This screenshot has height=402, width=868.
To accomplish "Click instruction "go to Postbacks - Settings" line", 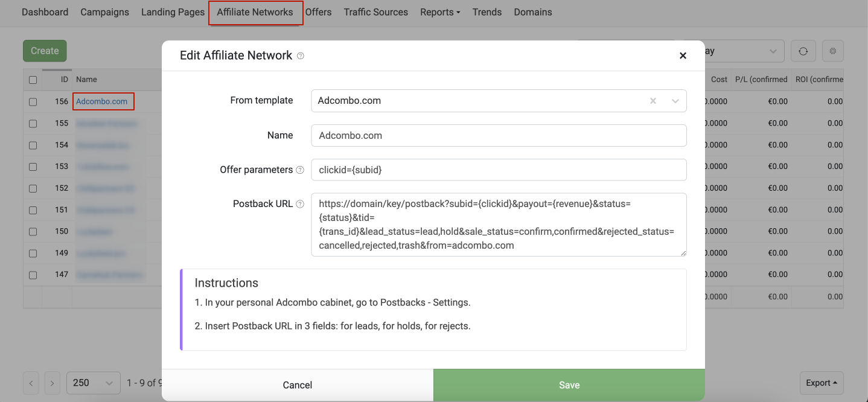I will coord(333,302).
